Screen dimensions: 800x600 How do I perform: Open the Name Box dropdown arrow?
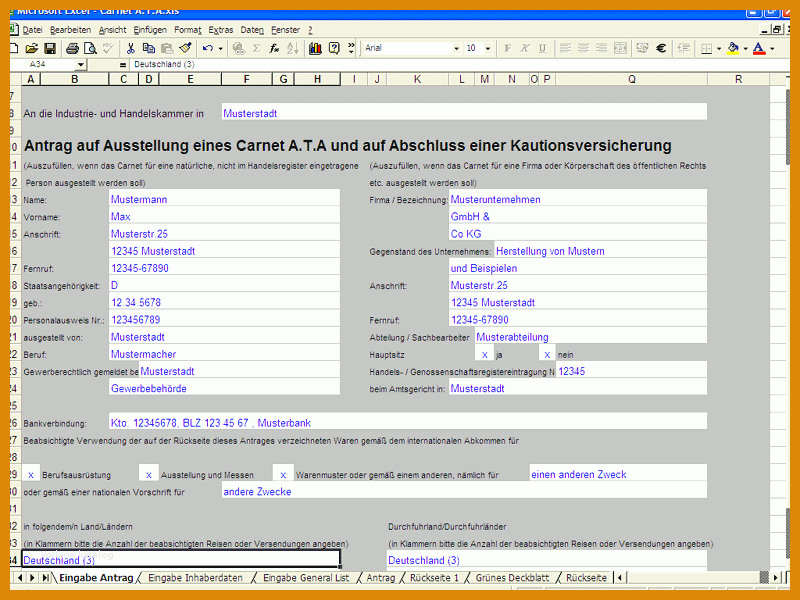(x=81, y=65)
